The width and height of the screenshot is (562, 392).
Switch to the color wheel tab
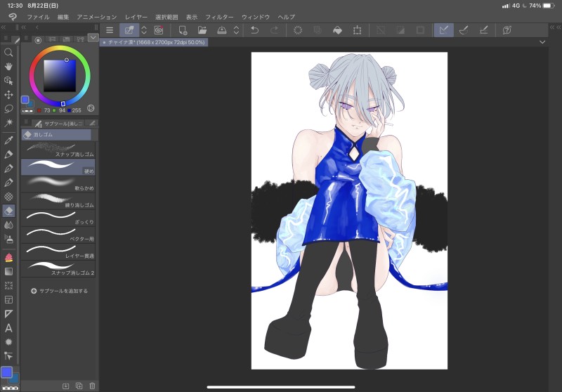(38, 40)
